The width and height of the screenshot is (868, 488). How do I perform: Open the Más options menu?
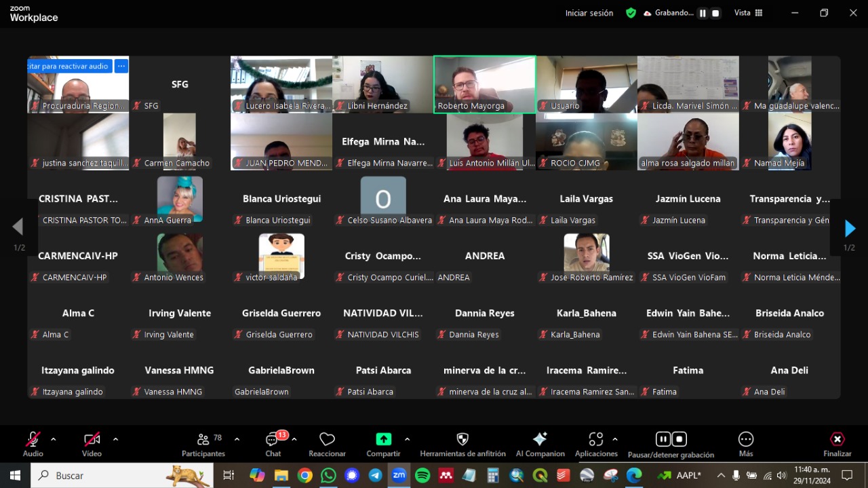745,444
